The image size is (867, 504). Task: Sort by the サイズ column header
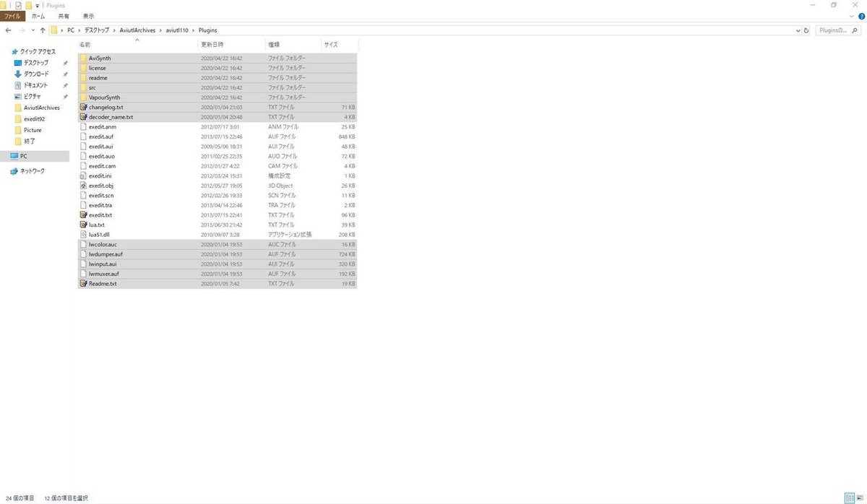coord(340,45)
